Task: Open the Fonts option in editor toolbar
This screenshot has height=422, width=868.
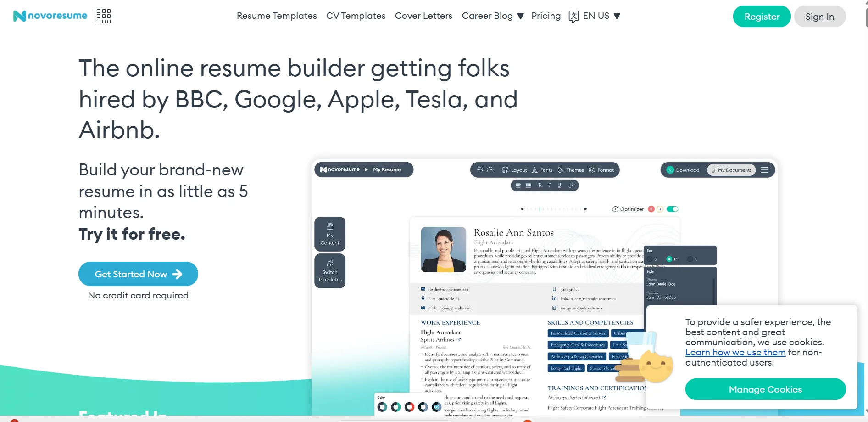Action: click(542, 170)
